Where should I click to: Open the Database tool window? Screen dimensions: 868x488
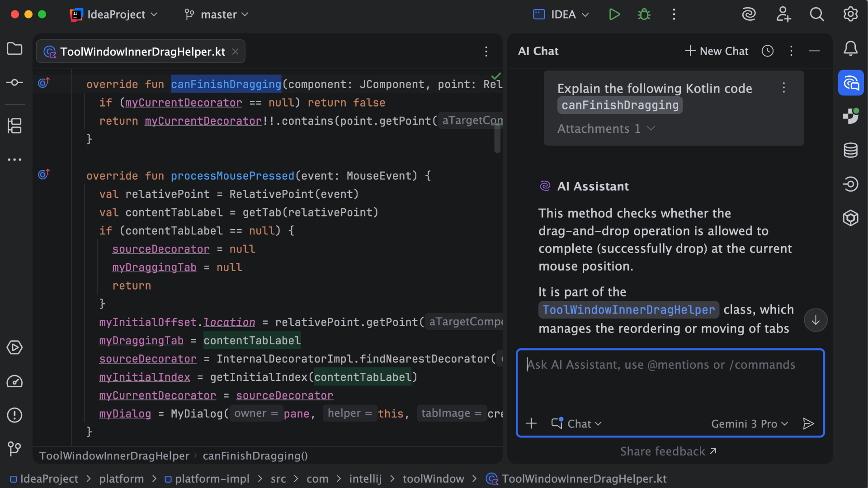point(851,150)
